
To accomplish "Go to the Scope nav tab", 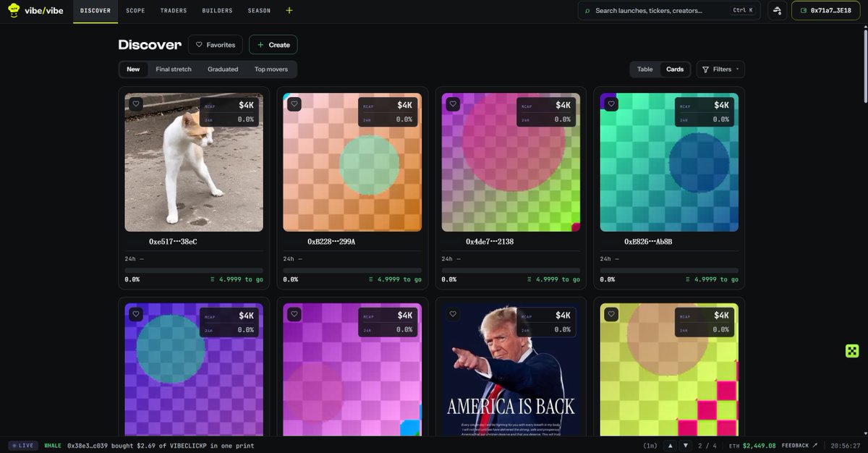I will point(135,11).
